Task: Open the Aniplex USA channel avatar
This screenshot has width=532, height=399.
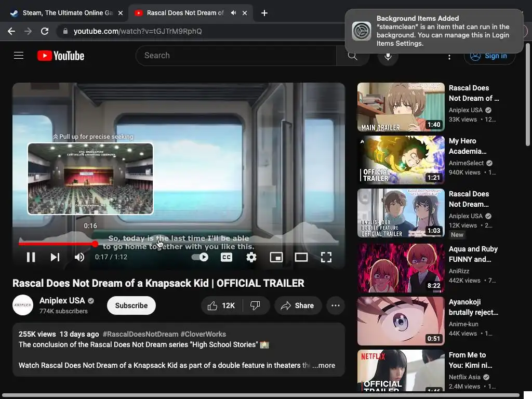Action: [23, 305]
